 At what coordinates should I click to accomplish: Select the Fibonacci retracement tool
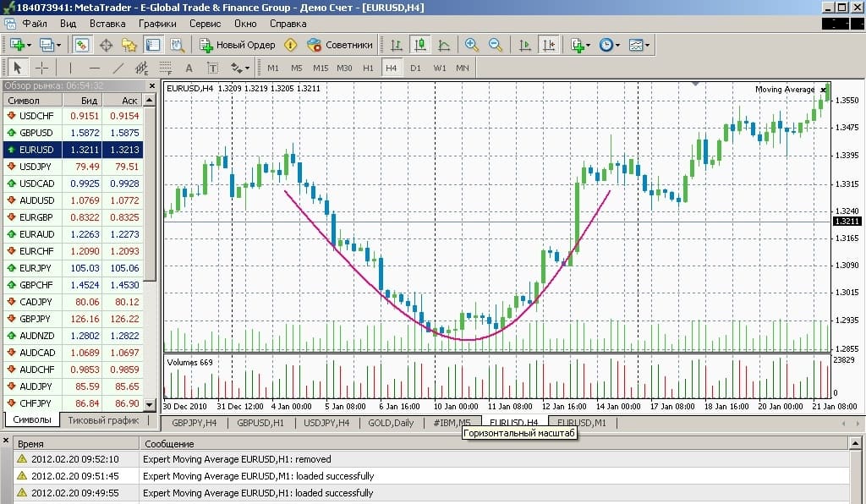tap(165, 68)
